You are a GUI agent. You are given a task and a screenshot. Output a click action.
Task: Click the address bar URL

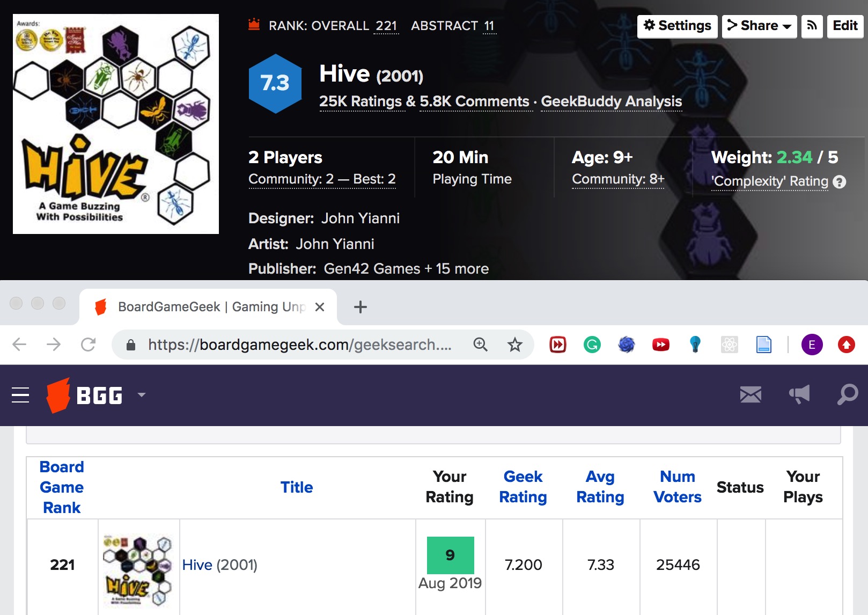click(299, 345)
